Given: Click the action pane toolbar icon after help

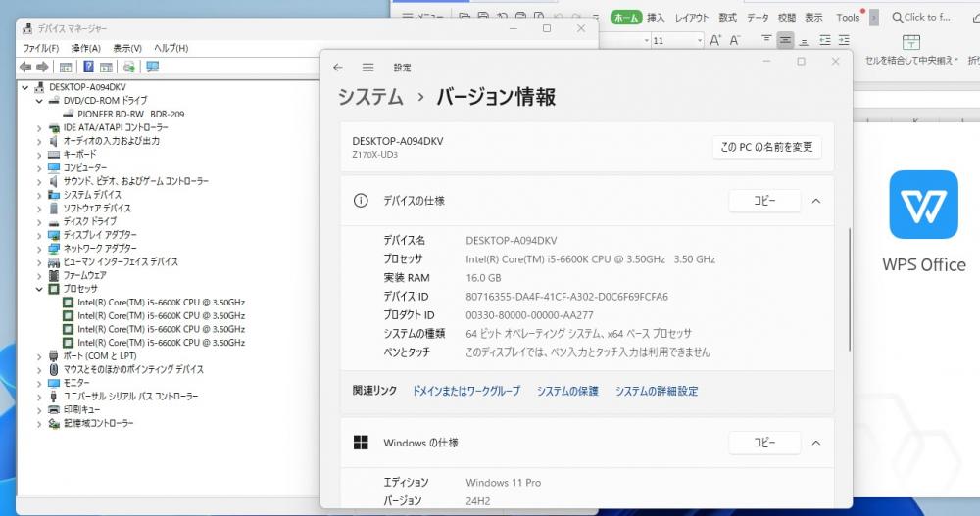Looking at the screenshot, I should pos(106,67).
